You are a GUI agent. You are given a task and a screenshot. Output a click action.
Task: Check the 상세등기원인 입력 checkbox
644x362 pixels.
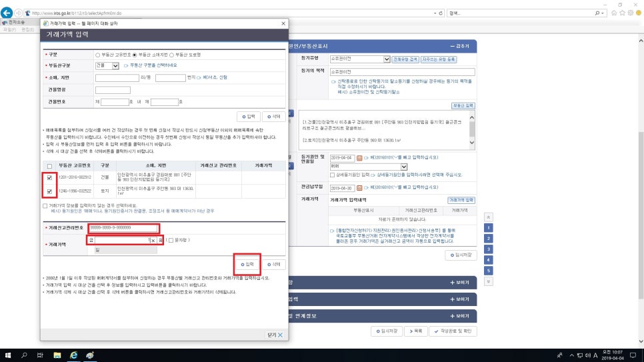[x=332, y=175]
